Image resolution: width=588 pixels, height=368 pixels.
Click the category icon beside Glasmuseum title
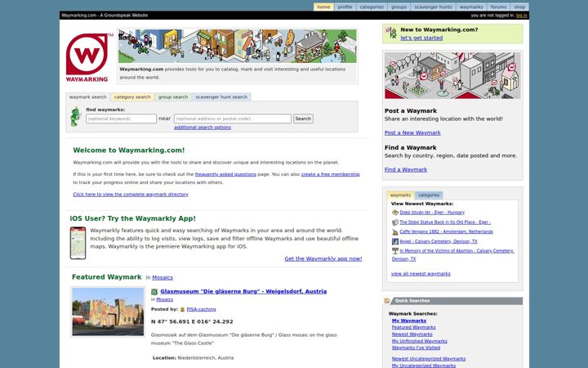point(154,292)
